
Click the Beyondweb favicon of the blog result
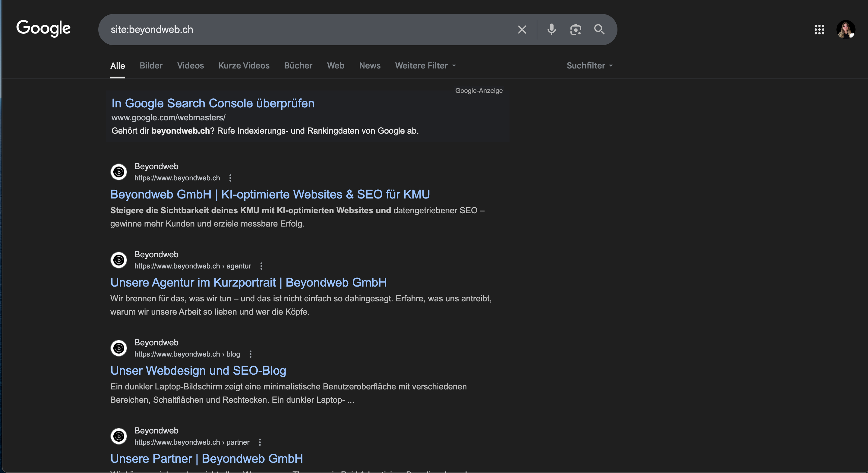click(118, 348)
